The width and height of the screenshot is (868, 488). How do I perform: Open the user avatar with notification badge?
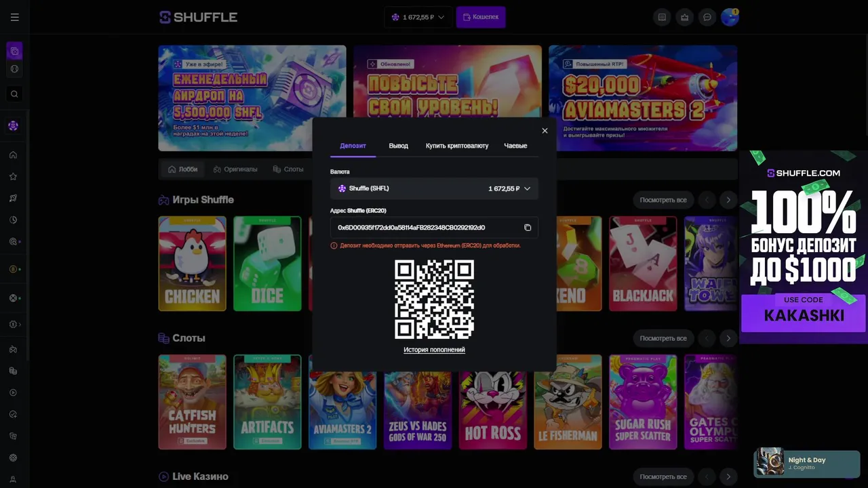(x=730, y=17)
